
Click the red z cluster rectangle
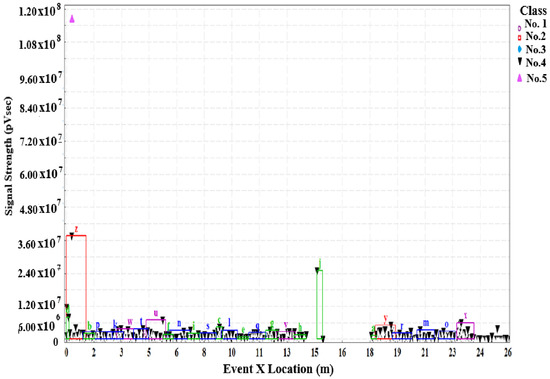[76, 287]
